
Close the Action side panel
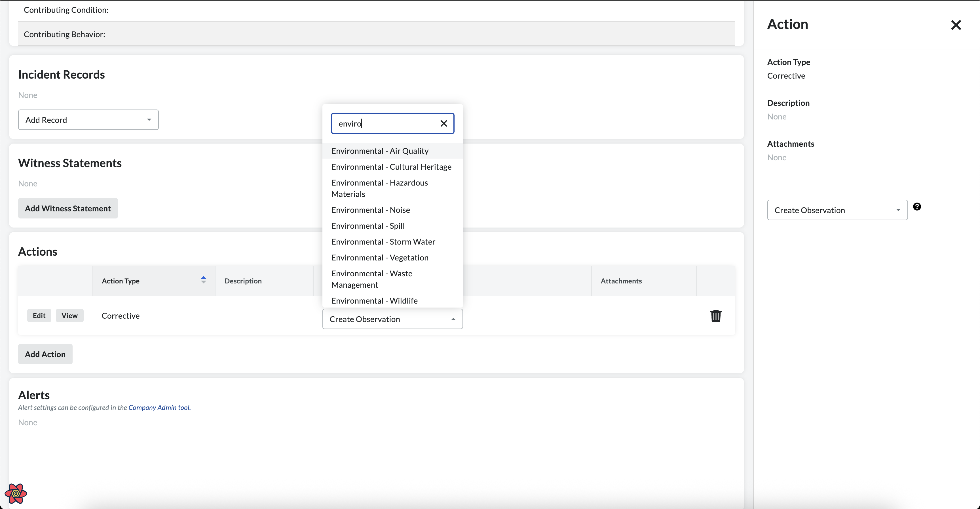click(956, 25)
